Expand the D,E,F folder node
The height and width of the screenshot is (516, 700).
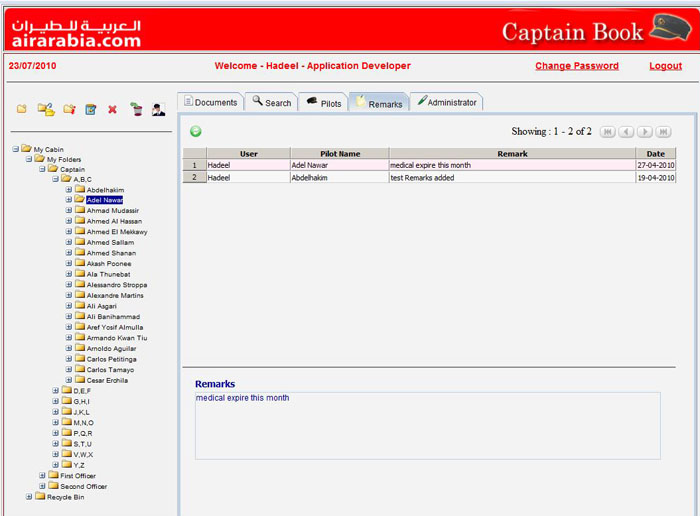55,391
